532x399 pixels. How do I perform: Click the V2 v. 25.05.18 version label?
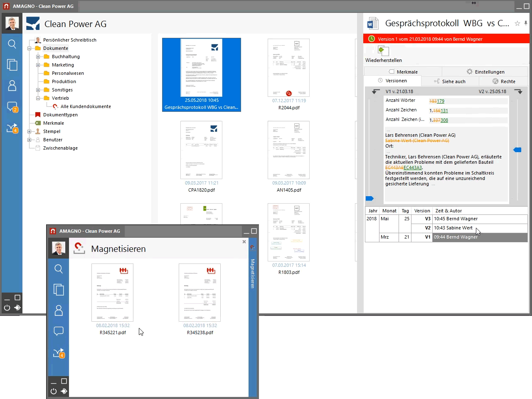point(493,91)
